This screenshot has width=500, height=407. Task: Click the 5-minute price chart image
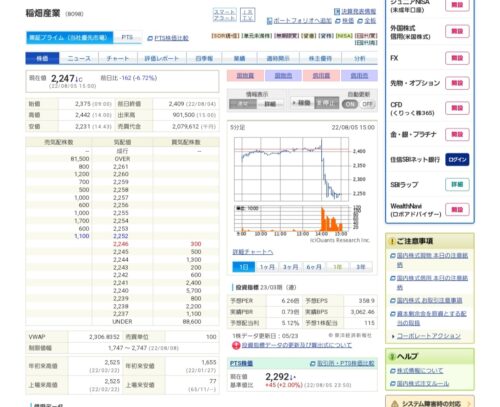tap(291, 169)
